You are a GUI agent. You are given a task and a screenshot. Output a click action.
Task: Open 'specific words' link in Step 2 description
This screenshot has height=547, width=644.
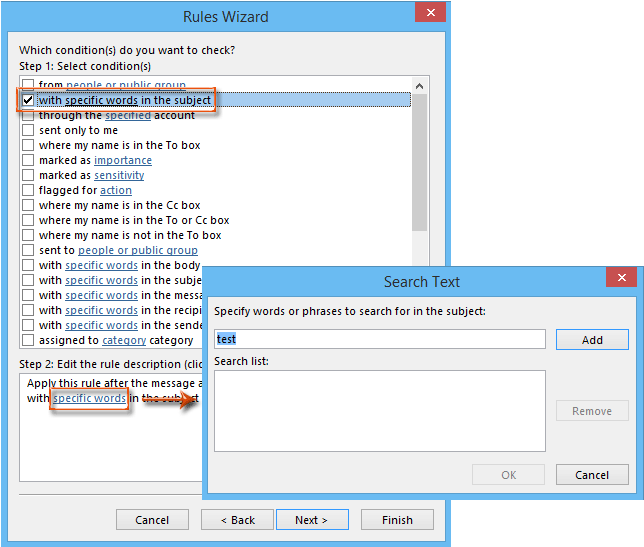[x=89, y=398]
